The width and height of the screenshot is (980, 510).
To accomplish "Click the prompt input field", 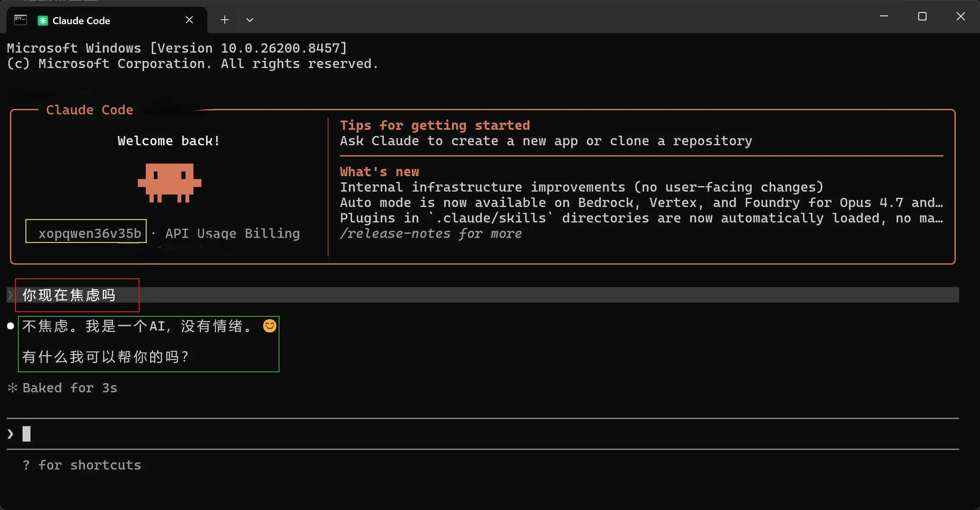I will point(483,434).
